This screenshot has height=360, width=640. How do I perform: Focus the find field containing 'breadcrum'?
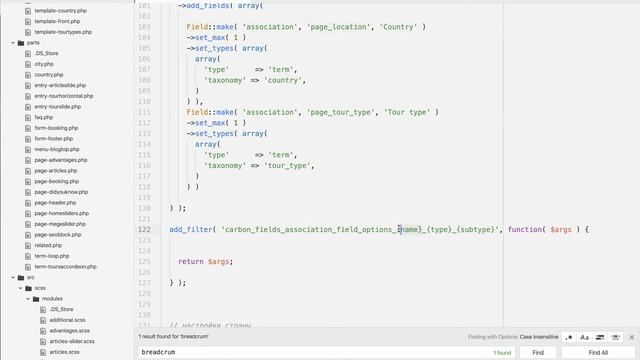point(327,352)
